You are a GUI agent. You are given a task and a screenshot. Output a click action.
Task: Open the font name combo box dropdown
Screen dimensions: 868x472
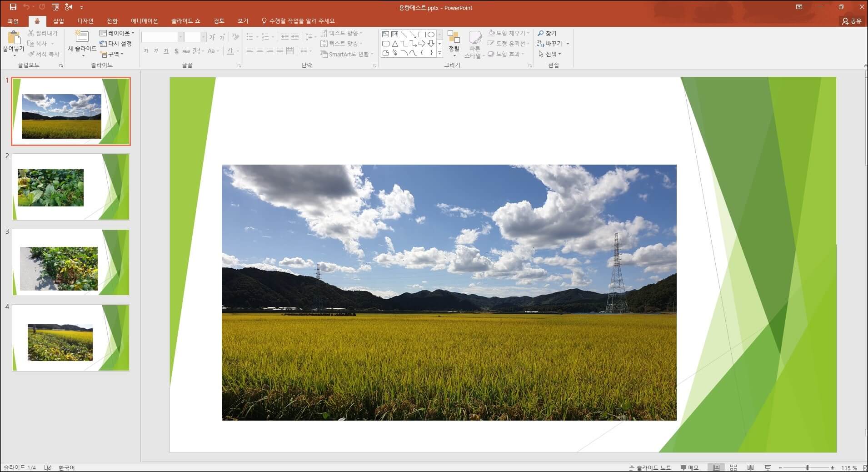click(180, 37)
